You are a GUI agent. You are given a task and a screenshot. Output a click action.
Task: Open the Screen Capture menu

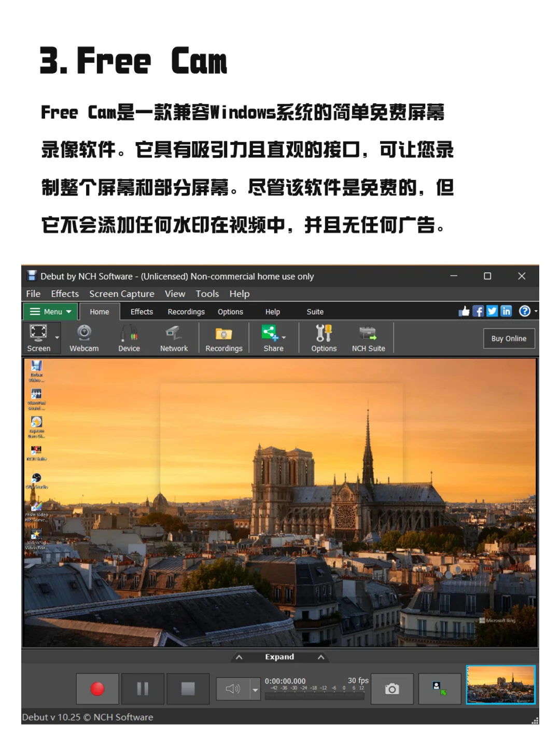tap(122, 294)
